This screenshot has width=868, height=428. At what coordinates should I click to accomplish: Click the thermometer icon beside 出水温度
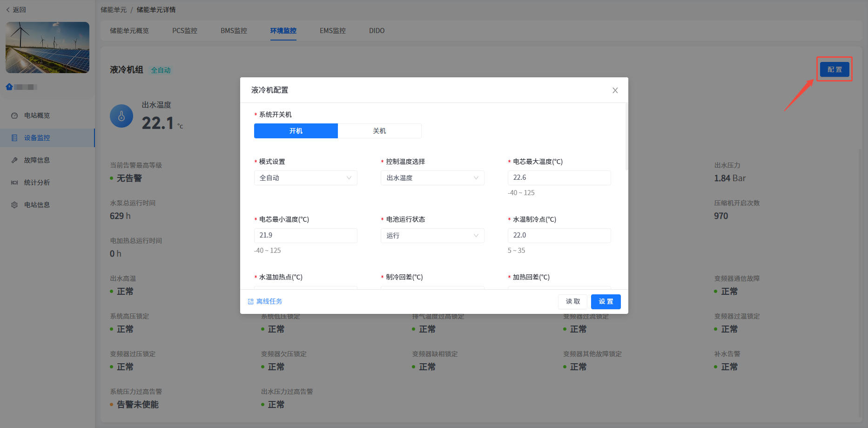tap(121, 116)
